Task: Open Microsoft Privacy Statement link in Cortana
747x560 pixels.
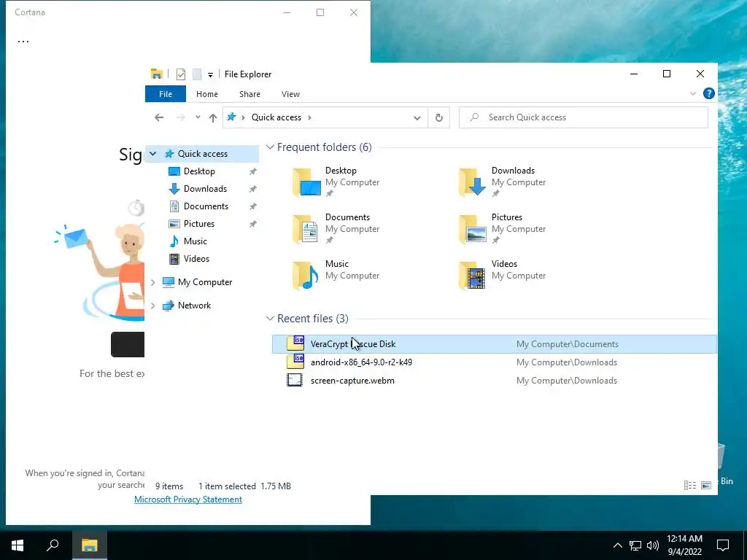Action: coord(188,499)
